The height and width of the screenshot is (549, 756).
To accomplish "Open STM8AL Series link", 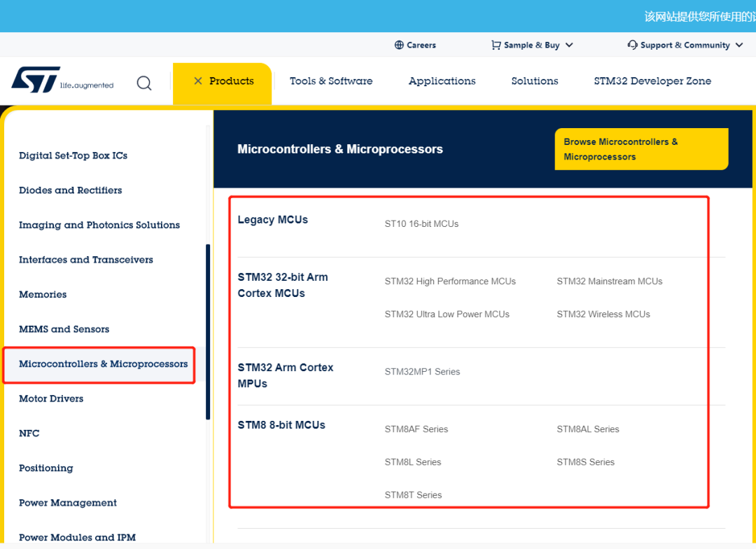I will click(x=588, y=429).
